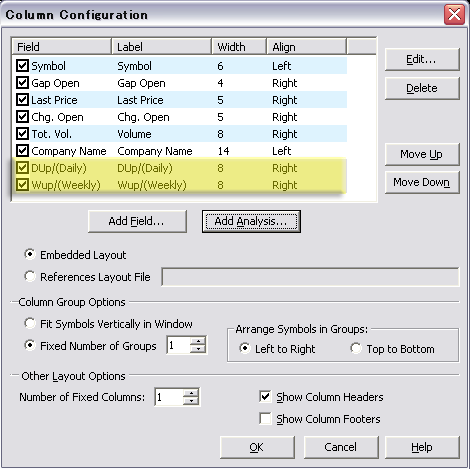Open Add Analysis dialog

[x=251, y=221]
